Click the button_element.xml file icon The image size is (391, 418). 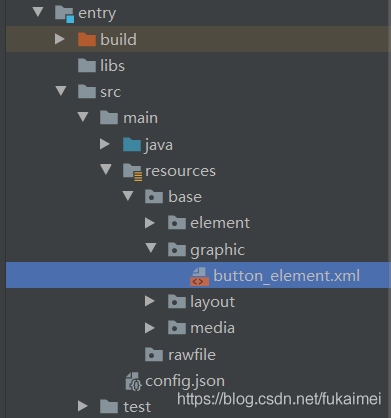coord(199,277)
